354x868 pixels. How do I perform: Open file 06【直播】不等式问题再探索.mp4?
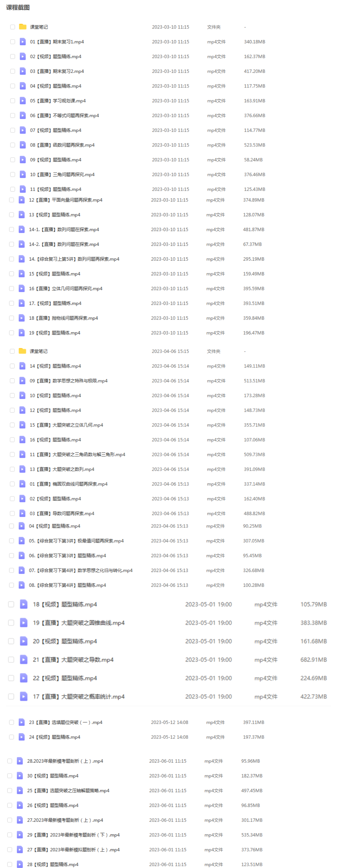[x=64, y=115]
